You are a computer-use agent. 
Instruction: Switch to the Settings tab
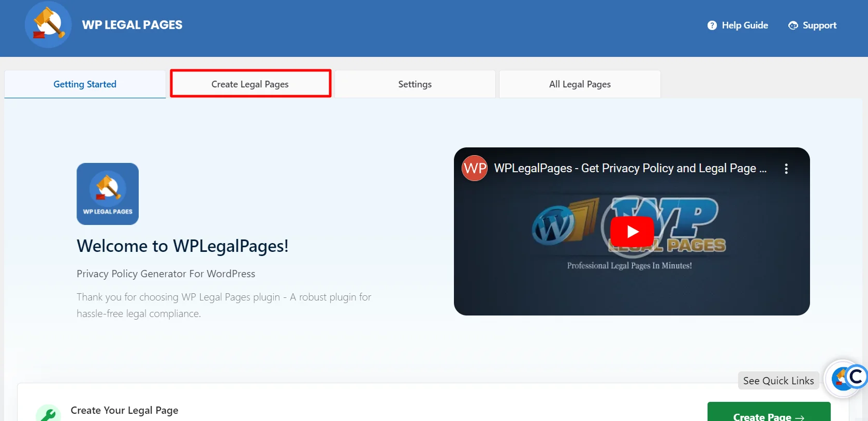coord(415,84)
